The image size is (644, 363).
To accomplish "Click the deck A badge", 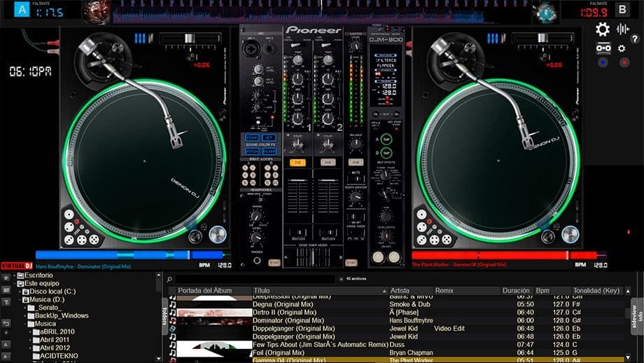I will point(22,9).
